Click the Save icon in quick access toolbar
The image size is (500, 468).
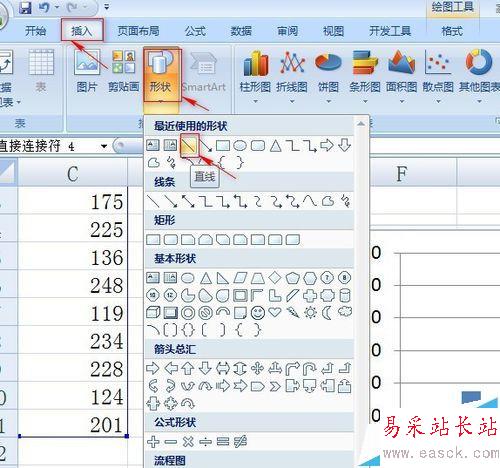(25, 7)
